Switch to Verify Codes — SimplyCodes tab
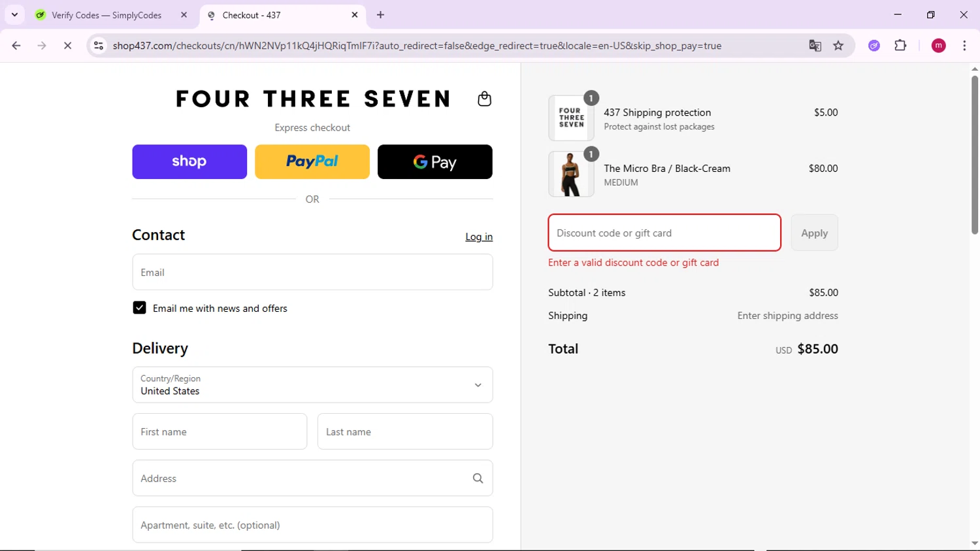 [x=111, y=15]
